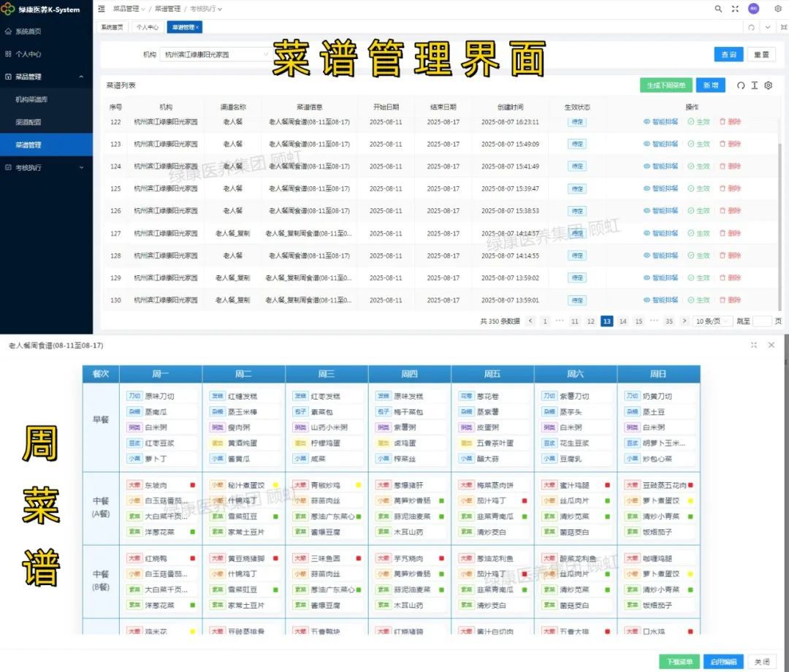Open breadcrumb 考核执行 dropdown
This screenshot has width=789, height=672.
tap(206, 9)
